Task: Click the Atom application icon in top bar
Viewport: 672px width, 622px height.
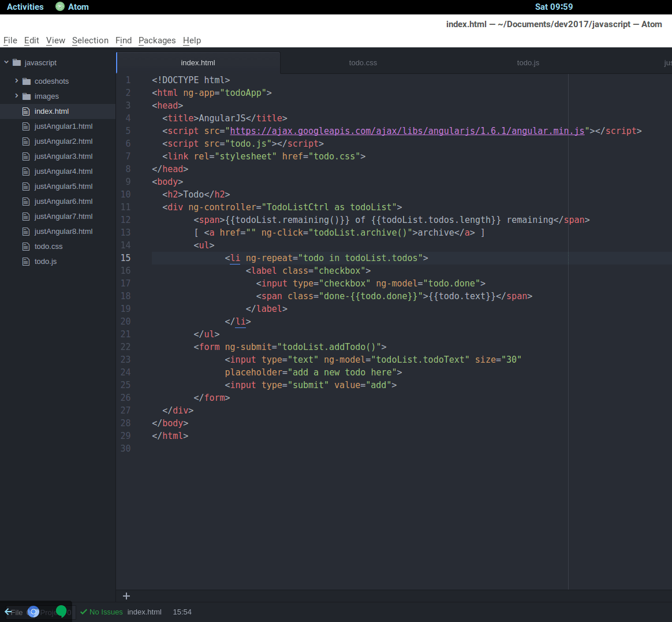Action: [60, 6]
